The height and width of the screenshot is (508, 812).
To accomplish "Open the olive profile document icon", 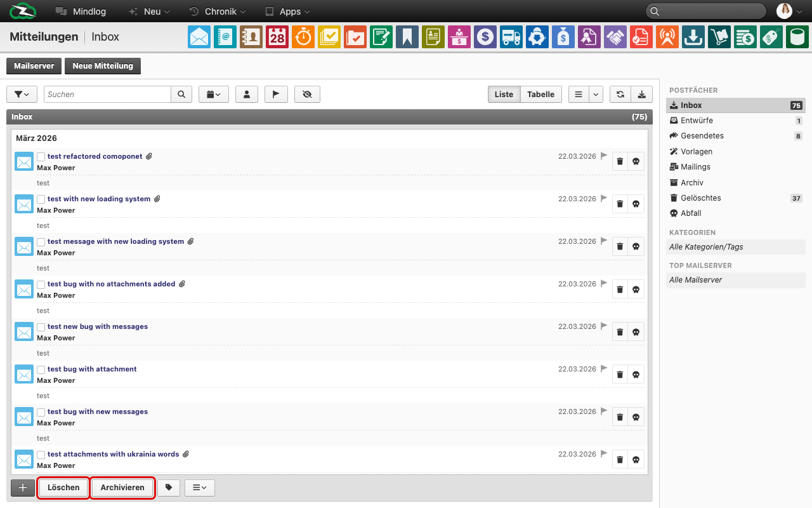I will (x=433, y=37).
